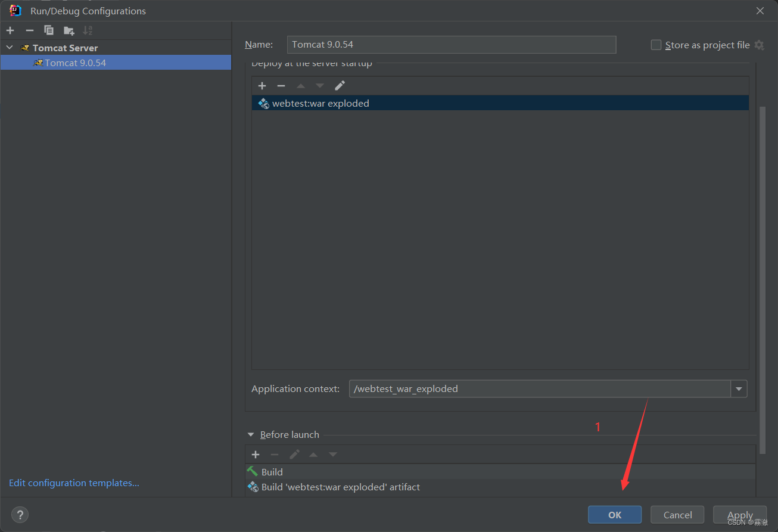This screenshot has width=778, height=532.
Task: Select the Tomcat Server group node
Action: click(x=116, y=48)
